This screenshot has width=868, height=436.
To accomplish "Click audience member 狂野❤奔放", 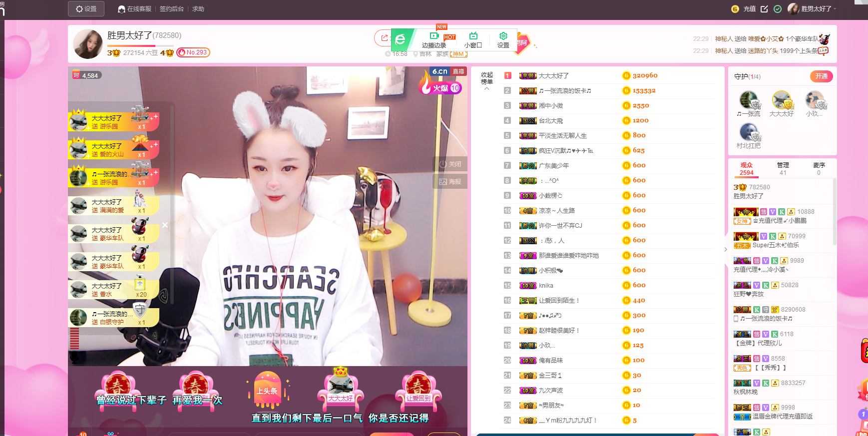I will [x=749, y=294].
